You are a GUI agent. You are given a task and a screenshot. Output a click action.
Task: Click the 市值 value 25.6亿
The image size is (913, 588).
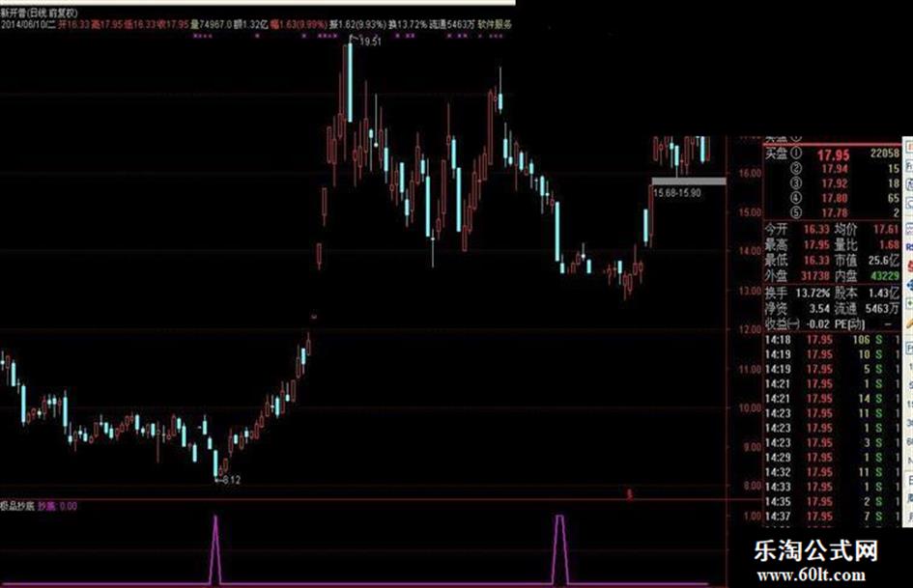pos(884,261)
